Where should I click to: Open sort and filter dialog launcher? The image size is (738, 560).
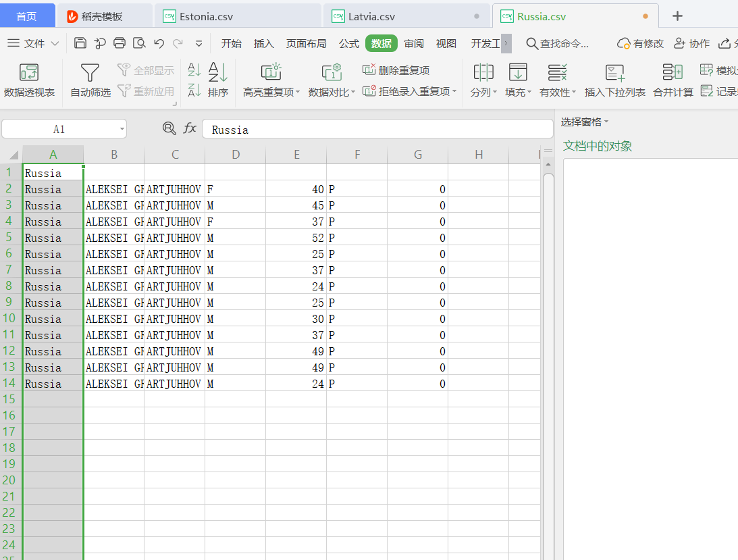(x=175, y=103)
